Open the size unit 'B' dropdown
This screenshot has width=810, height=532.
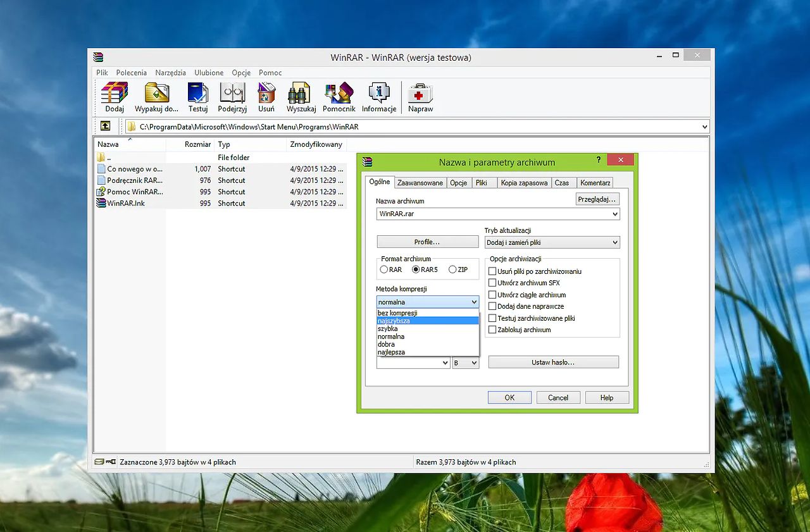coord(474,363)
